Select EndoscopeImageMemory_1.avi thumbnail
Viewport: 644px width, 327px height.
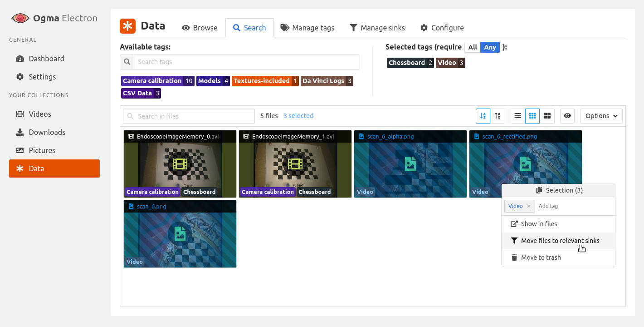(295, 164)
